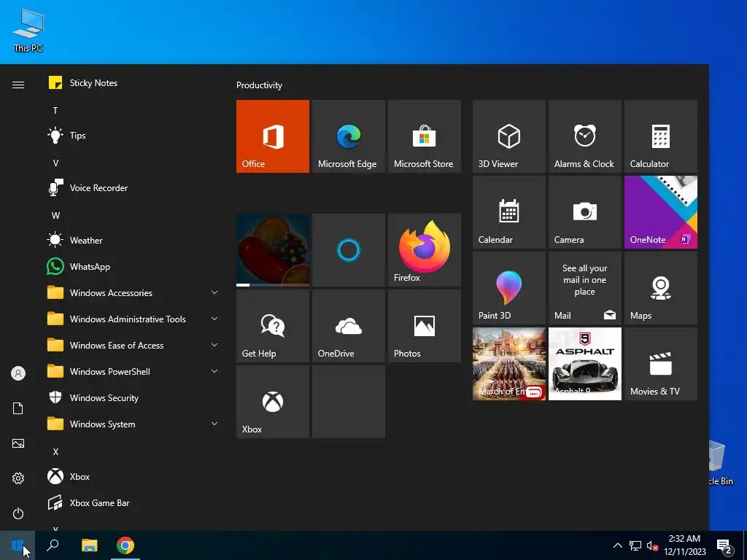Open Documents from Start sidebar
The image size is (747, 560).
tap(18, 408)
